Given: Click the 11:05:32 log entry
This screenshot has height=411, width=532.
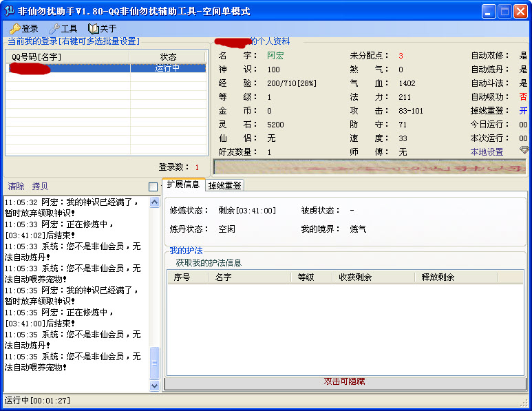Looking at the screenshot, I should tap(72, 207).
